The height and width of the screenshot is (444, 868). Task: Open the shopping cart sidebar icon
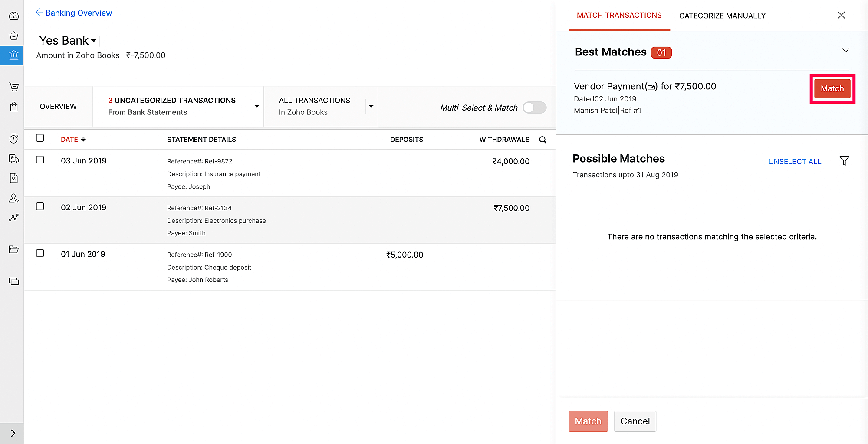pyautogui.click(x=14, y=87)
